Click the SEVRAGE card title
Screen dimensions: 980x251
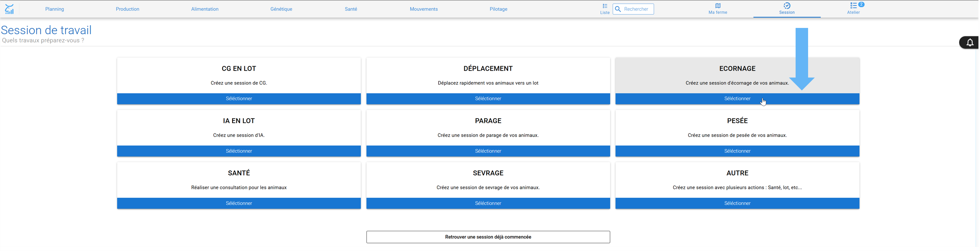click(488, 173)
